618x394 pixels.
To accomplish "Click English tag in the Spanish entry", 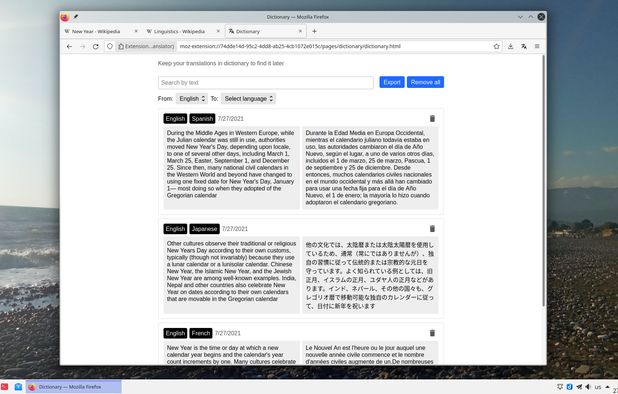I will (175, 119).
